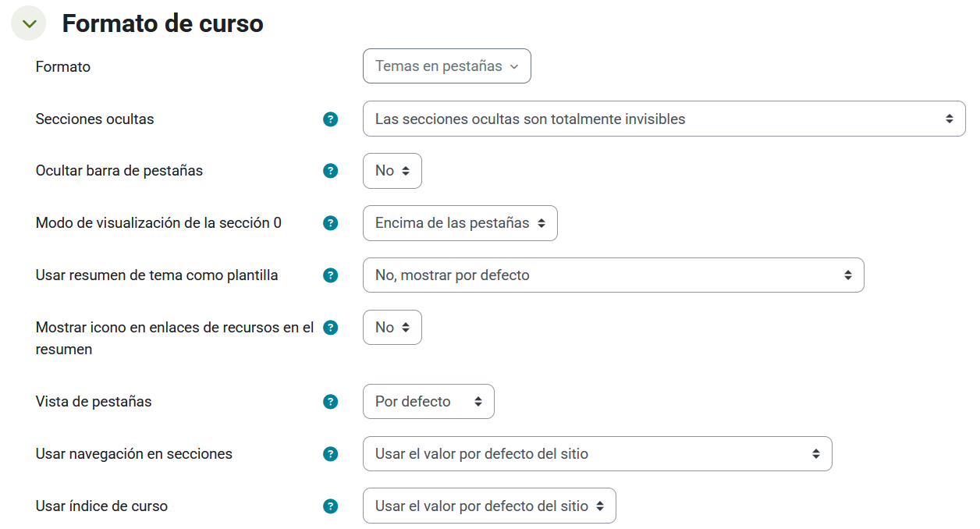The height and width of the screenshot is (529, 980).
Task: Open the Formato dropdown showing Temas en pestañas
Action: [x=446, y=66]
